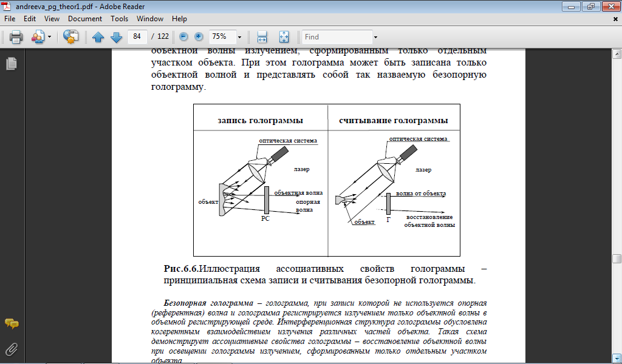Open the Attachments paperclip panel
Image resolution: width=622 pixels, height=364 pixels.
coord(12,349)
